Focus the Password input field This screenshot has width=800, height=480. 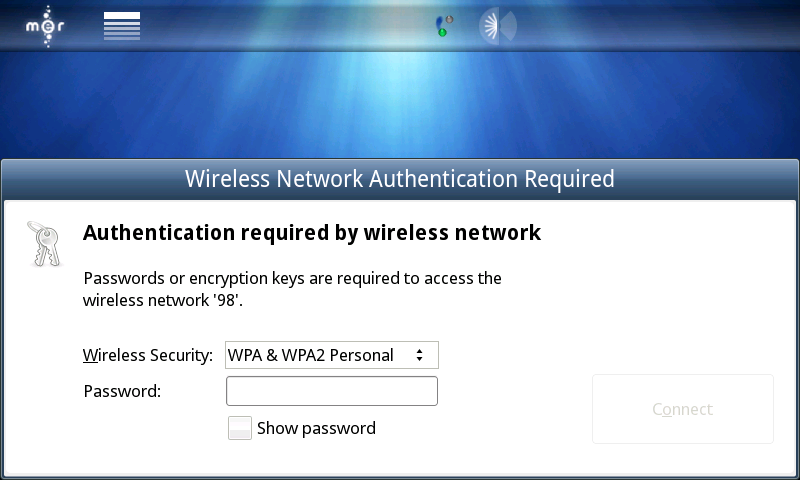(x=332, y=391)
